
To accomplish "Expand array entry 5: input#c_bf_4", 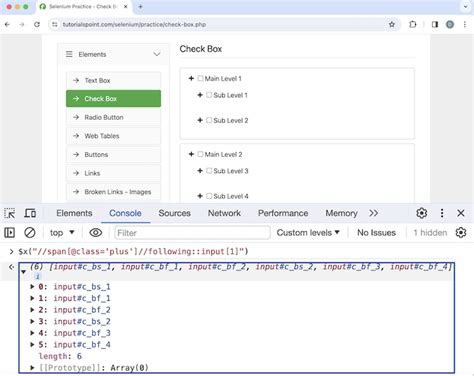I will (32, 344).
